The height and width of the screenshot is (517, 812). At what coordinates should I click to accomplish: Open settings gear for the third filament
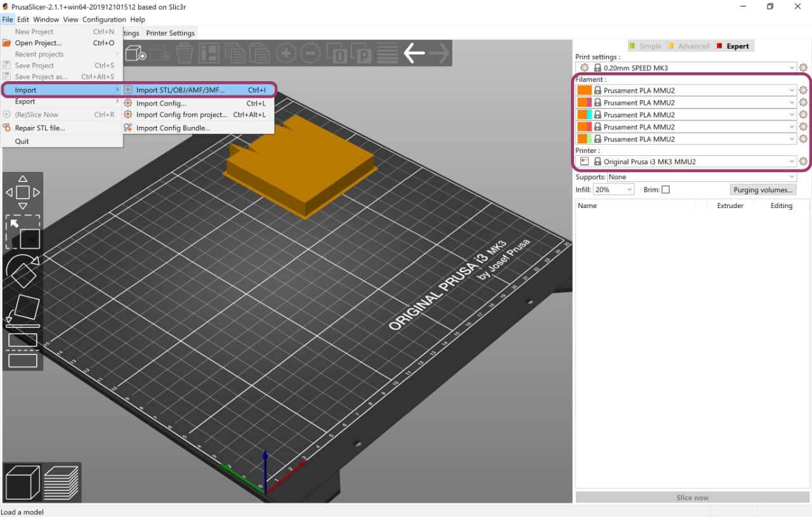pyautogui.click(x=803, y=115)
